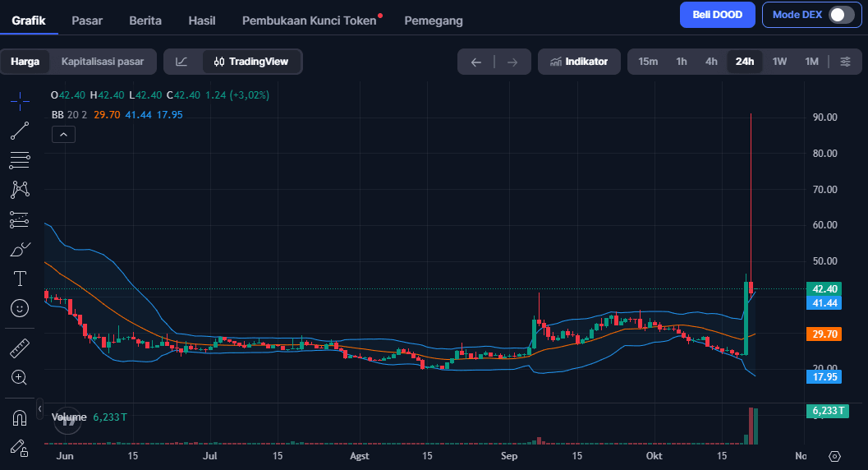The height and width of the screenshot is (470, 868).
Task: Open the Pemegang tab
Action: tap(434, 21)
